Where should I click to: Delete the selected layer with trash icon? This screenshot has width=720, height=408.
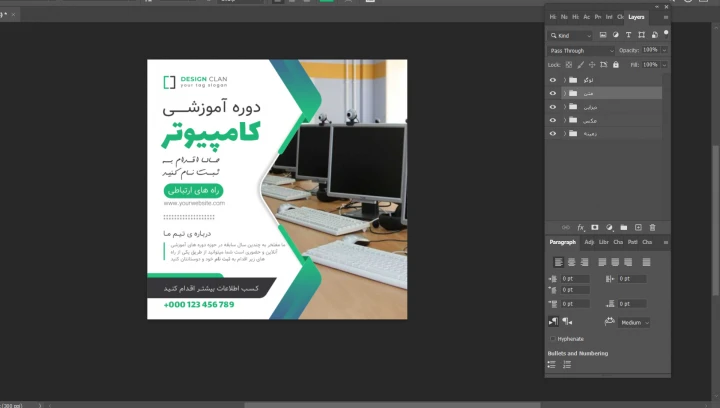[x=652, y=228]
